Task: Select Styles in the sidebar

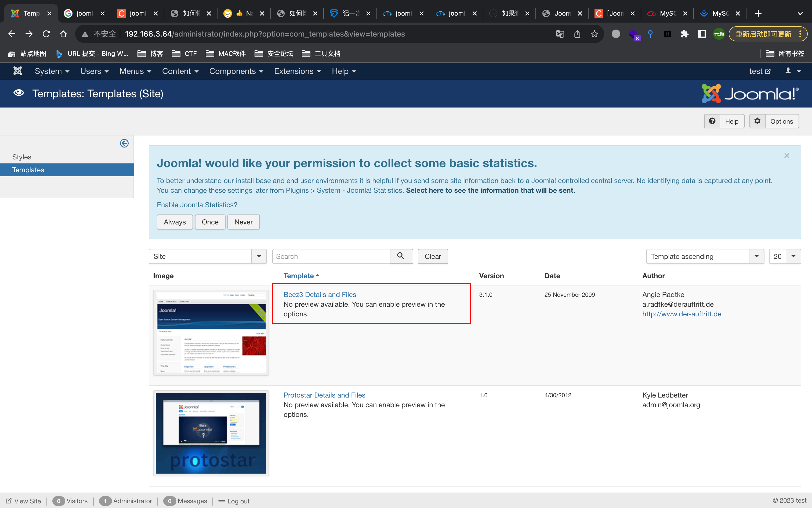Action: [22, 157]
